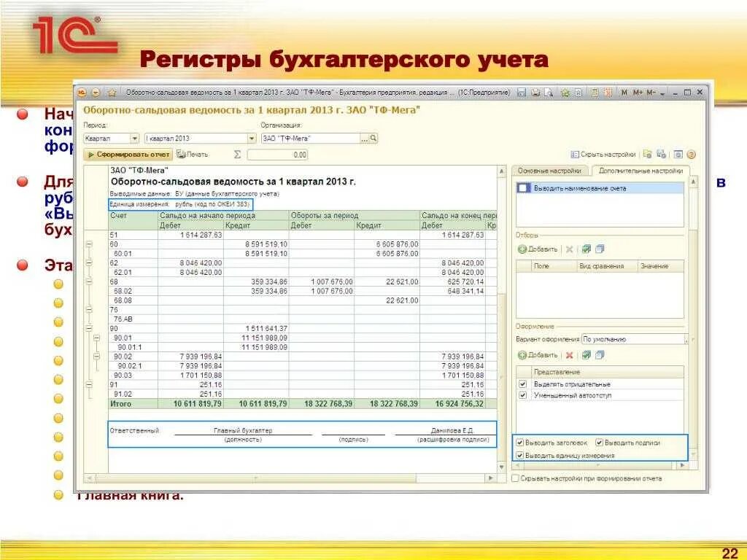Click the M+ memory add button
The image size is (747, 560).
[638, 93]
